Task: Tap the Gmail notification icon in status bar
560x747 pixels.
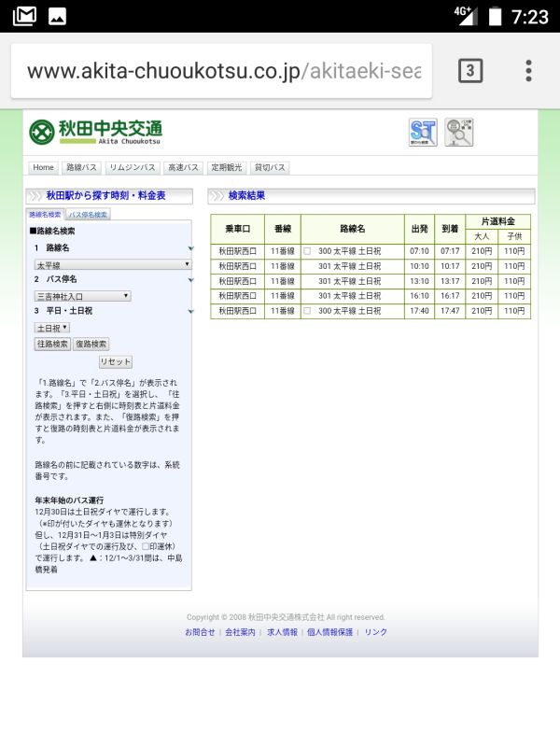Action: 25,16
